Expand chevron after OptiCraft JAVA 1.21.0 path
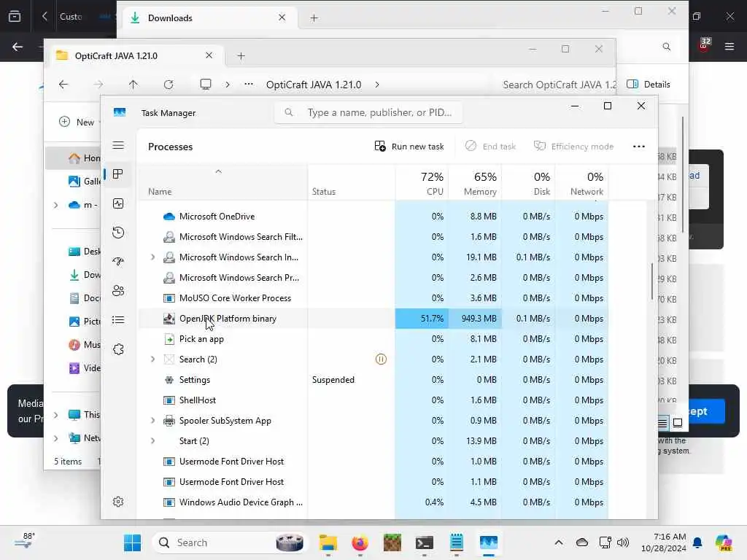This screenshot has width=747, height=560. point(377,85)
